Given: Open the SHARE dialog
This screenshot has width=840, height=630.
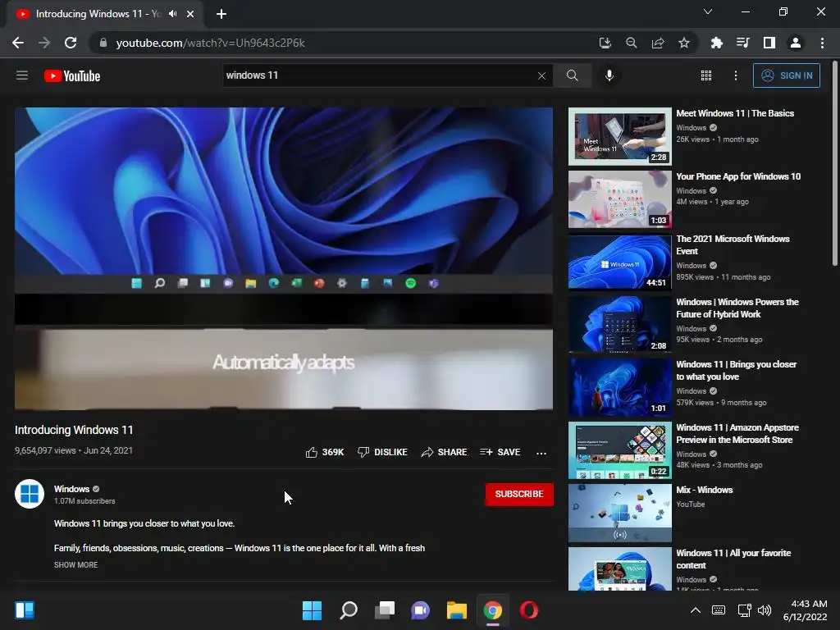Looking at the screenshot, I should (x=444, y=452).
